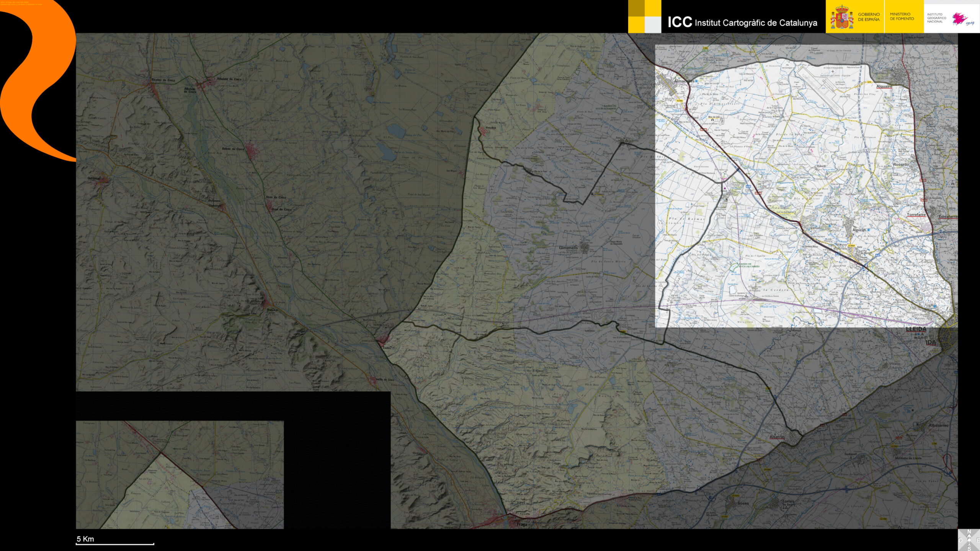Viewport: 980px width, 551px height.
Task: Click the ICC yellow squares logo
Action: click(645, 16)
